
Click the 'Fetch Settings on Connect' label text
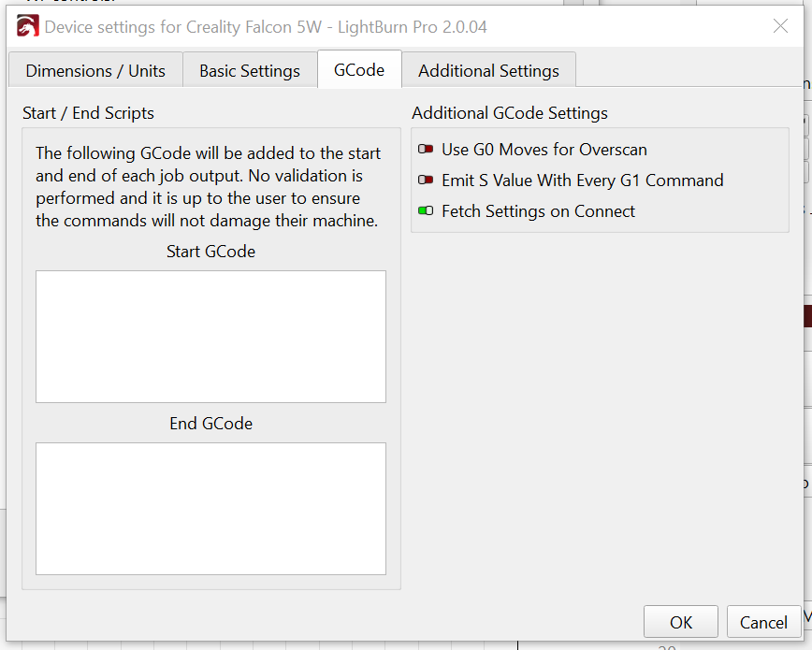(x=538, y=211)
